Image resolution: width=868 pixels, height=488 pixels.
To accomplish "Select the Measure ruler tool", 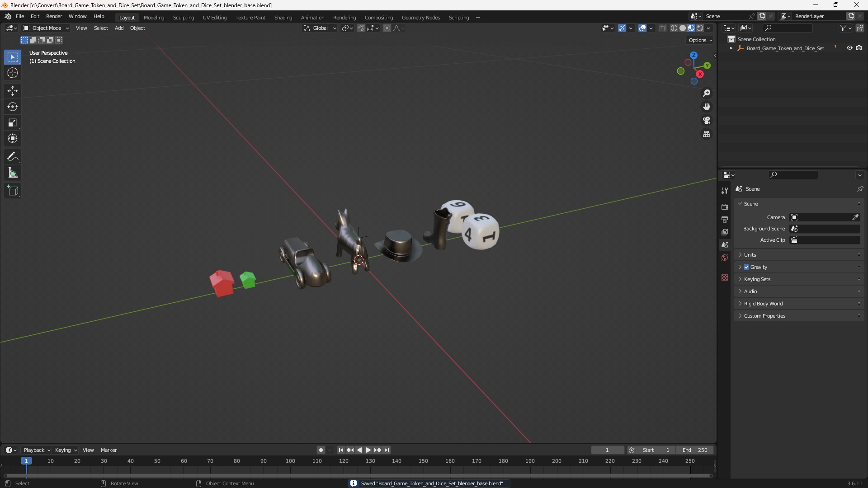I will (x=13, y=173).
